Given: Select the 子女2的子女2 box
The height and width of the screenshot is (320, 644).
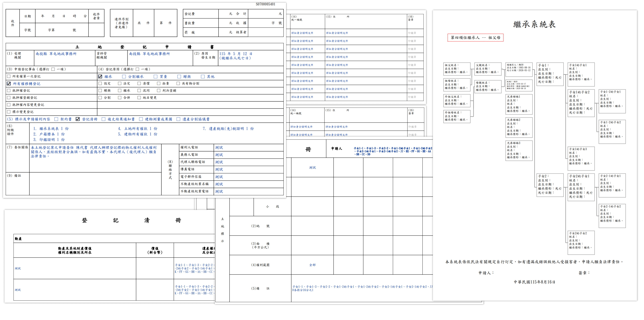Looking at the screenshot, I should pyautogui.click(x=581, y=242).
